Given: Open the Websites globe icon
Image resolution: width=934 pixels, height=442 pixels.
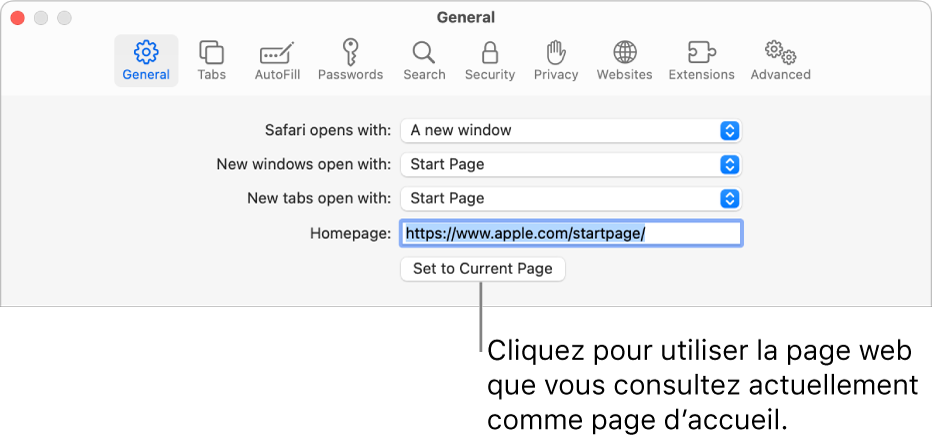Looking at the screenshot, I should pos(625,52).
